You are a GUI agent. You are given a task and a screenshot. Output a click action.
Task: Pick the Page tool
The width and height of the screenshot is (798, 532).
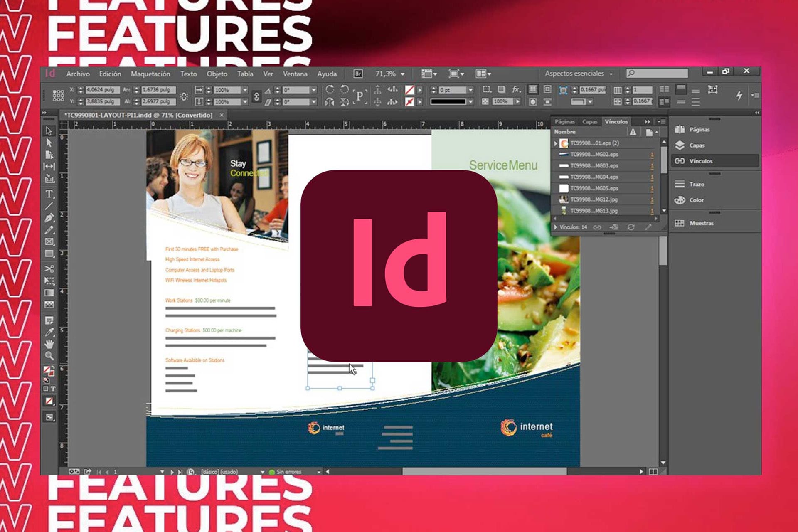pos(49,155)
